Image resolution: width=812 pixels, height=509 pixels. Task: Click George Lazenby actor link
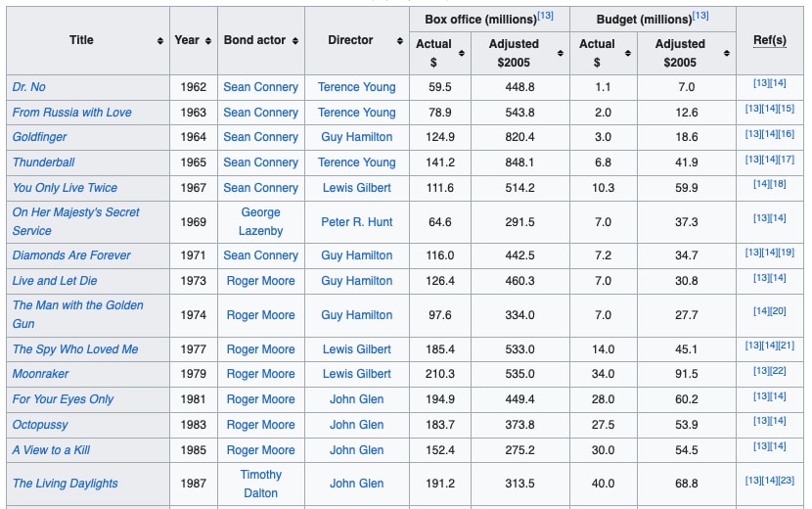pos(260,222)
